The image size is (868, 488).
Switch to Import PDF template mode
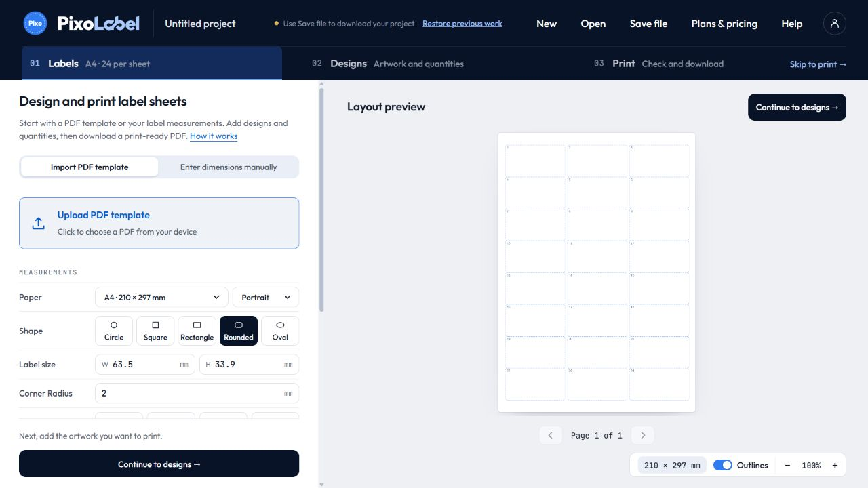[90, 167]
